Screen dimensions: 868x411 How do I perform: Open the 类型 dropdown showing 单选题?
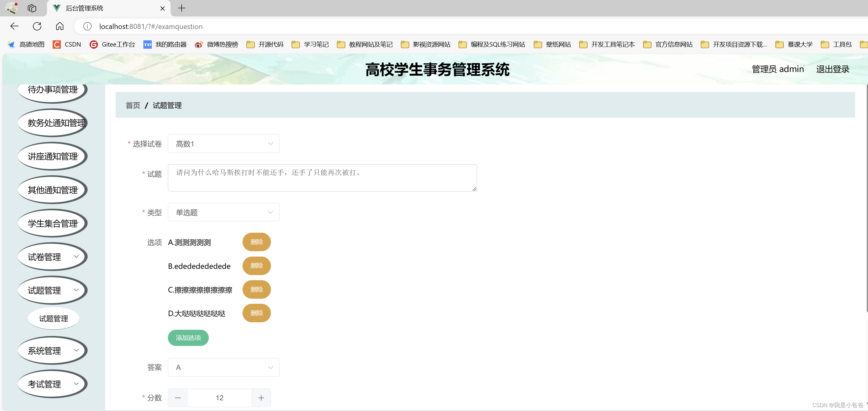pyautogui.click(x=223, y=212)
